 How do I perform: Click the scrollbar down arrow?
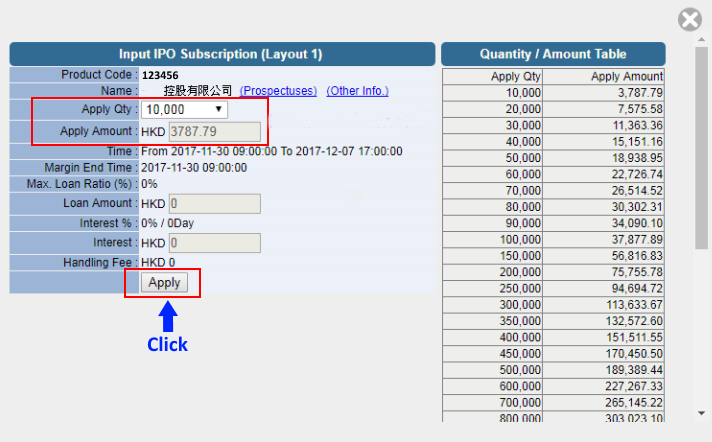click(x=702, y=413)
